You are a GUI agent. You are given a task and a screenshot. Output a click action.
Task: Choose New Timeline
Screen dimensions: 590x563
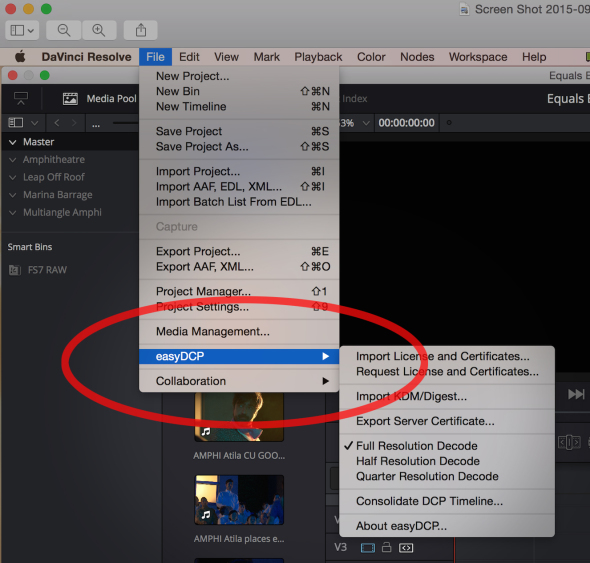point(239,107)
